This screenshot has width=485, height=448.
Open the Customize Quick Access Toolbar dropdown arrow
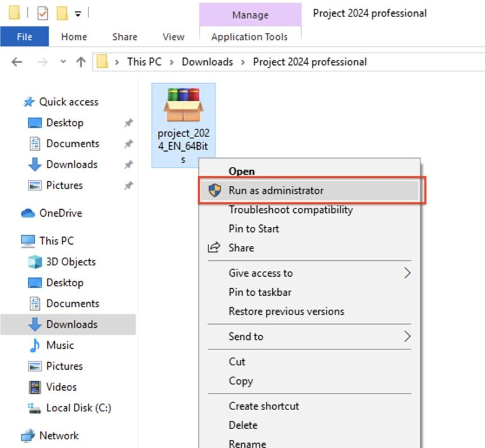(78, 14)
